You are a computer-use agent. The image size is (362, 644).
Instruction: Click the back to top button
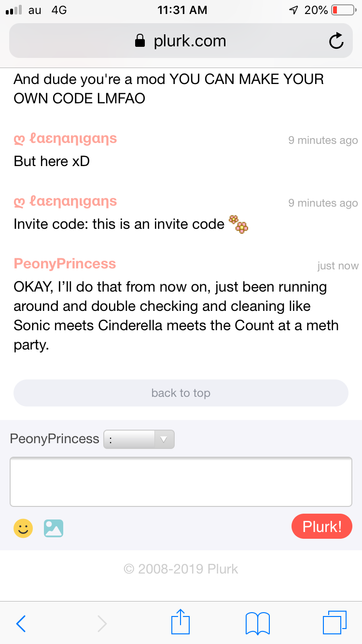(181, 393)
